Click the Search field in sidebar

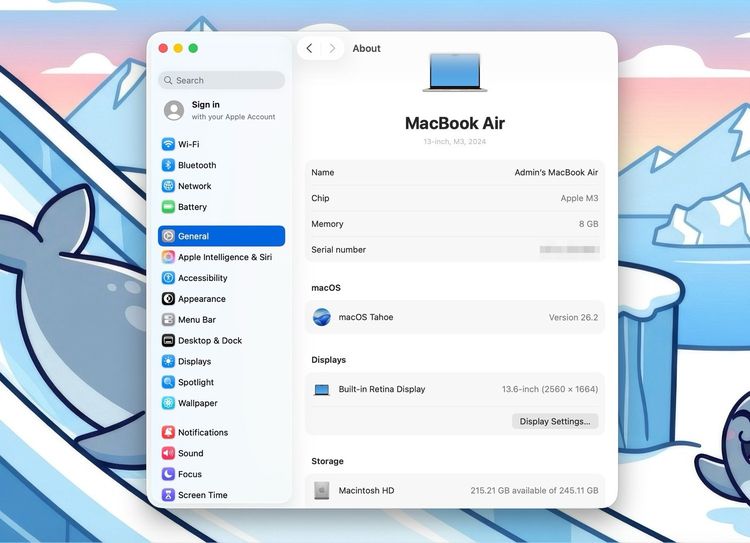coord(221,80)
